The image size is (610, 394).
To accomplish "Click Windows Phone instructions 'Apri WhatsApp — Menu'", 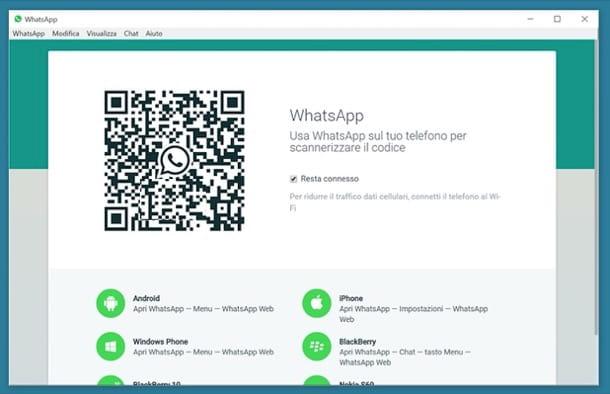I will click(203, 352).
